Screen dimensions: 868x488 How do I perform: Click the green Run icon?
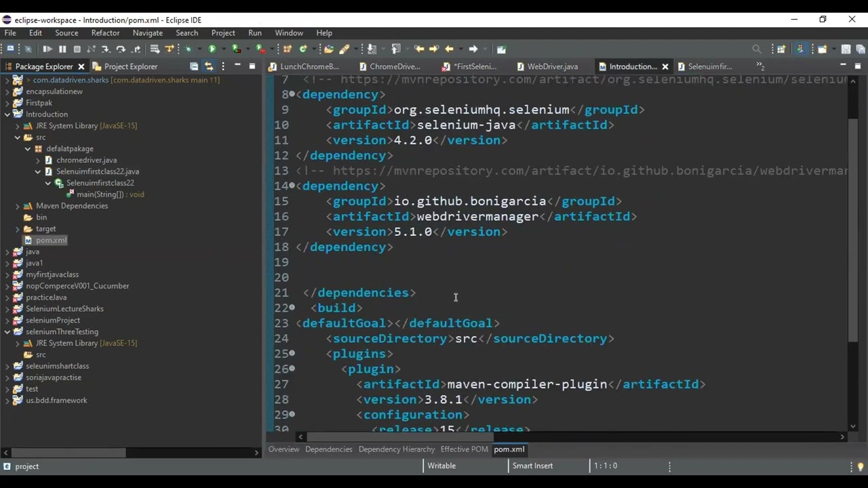click(212, 49)
